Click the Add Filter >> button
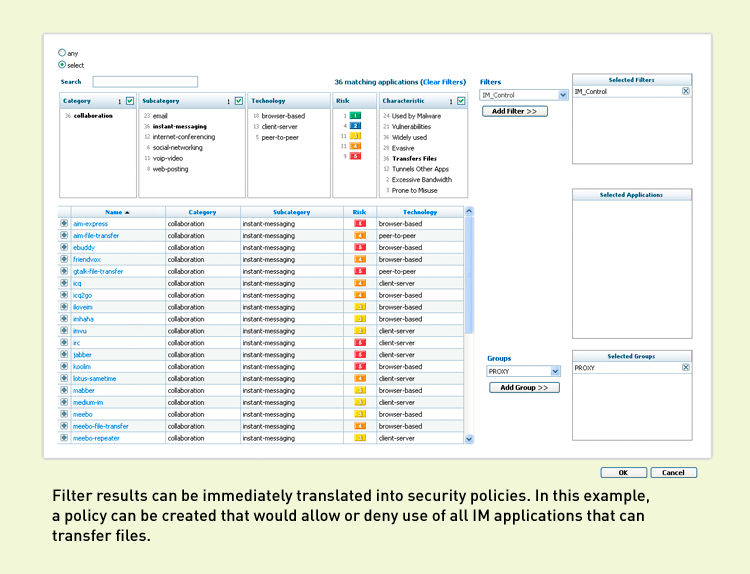Viewport: 750px width, 574px height. point(515,111)
